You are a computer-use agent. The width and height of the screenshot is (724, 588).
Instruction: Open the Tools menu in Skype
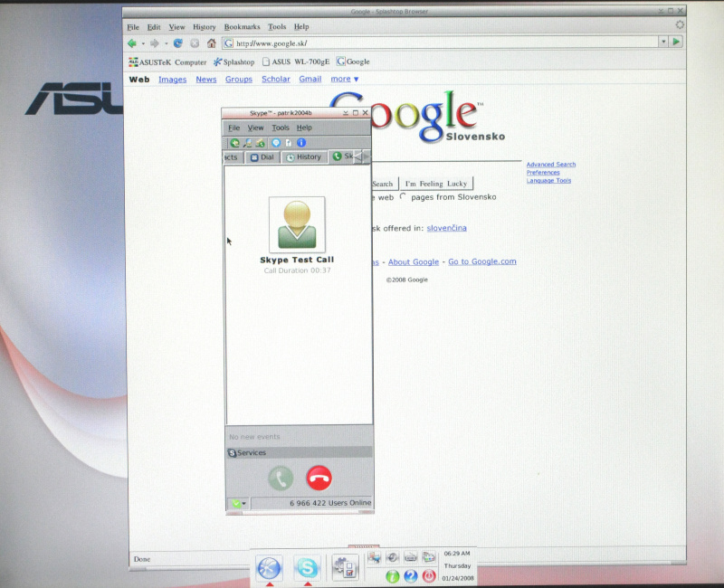[x=281, y=128]
